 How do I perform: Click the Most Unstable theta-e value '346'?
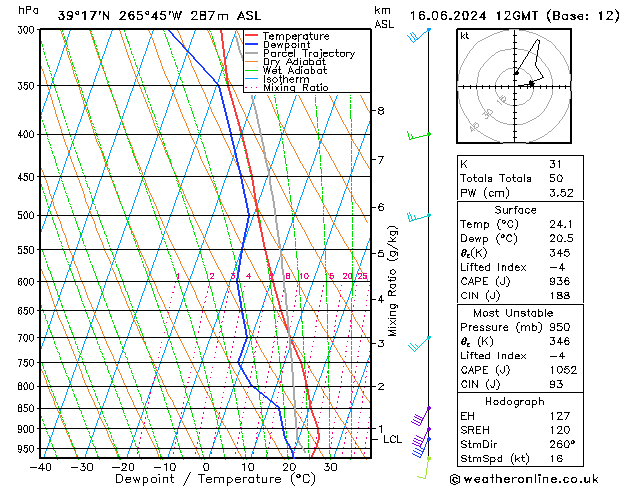click(x=560, y=342)
